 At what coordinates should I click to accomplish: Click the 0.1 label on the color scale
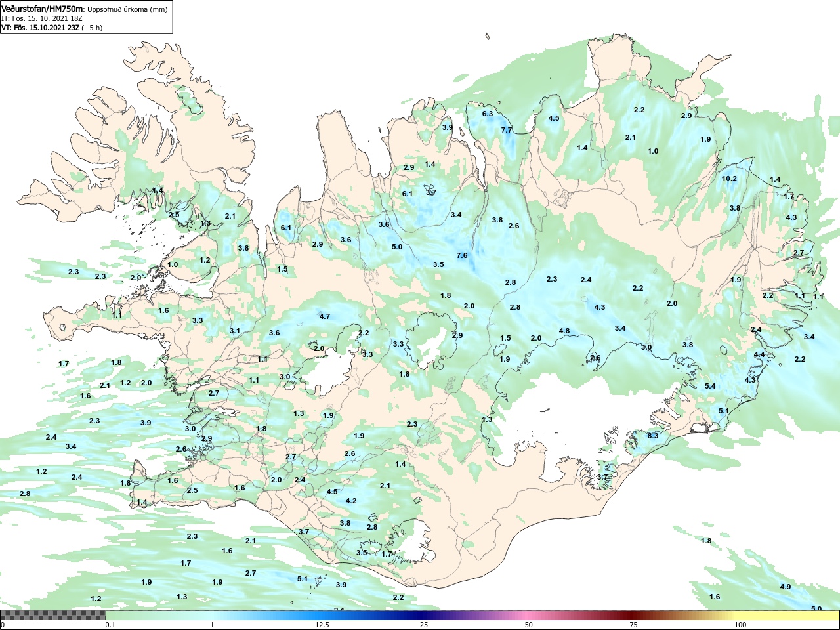pyautogui.click(x=110, y=625)
